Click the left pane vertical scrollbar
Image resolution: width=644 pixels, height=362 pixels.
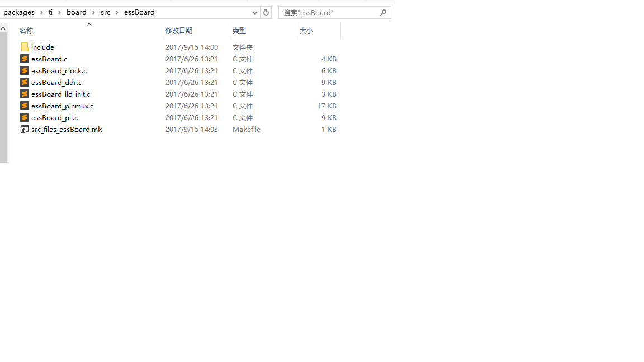pyautogui.click(x=4, y=97)
